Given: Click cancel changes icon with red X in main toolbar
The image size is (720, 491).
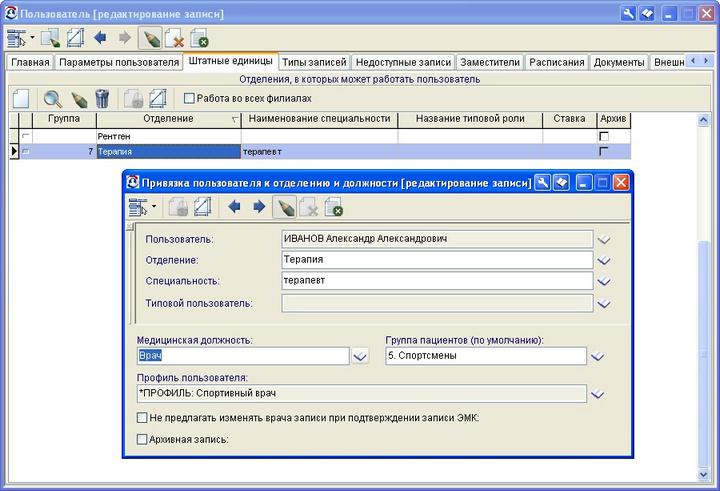Looking at the screenshot, I should (175, 38).
